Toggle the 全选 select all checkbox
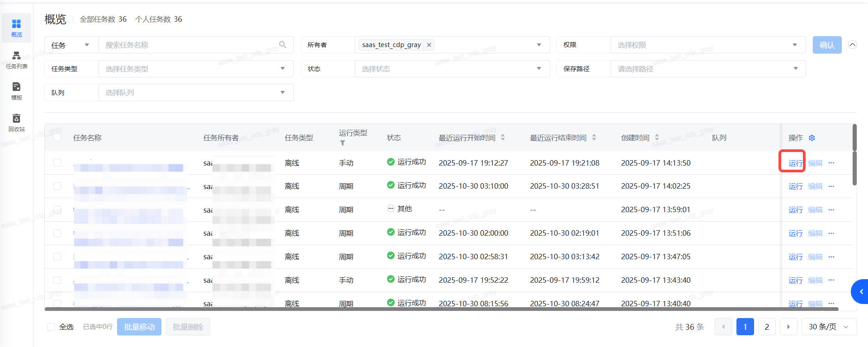 51,327
